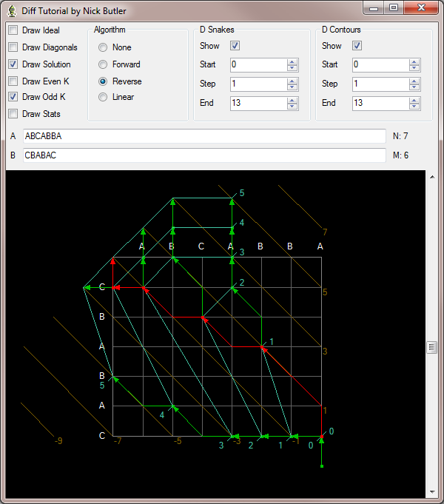Lower the D Contours End value
The image size is (444, 504).
414,107
